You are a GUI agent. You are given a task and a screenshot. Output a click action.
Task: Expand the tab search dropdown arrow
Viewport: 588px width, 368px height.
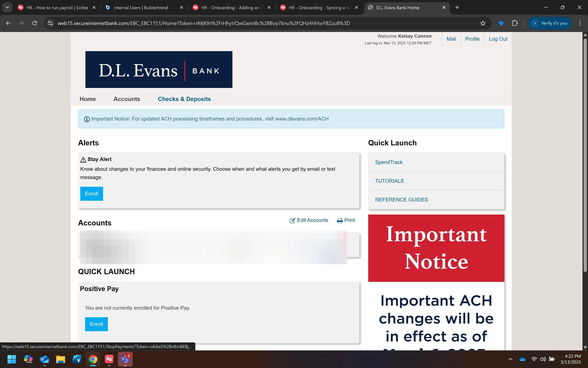(7, 8)
